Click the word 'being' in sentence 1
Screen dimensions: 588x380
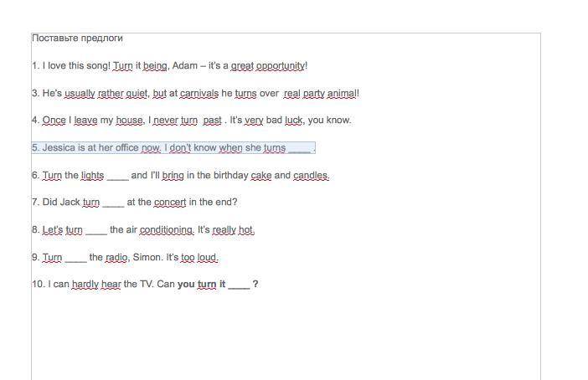point(155,66)
